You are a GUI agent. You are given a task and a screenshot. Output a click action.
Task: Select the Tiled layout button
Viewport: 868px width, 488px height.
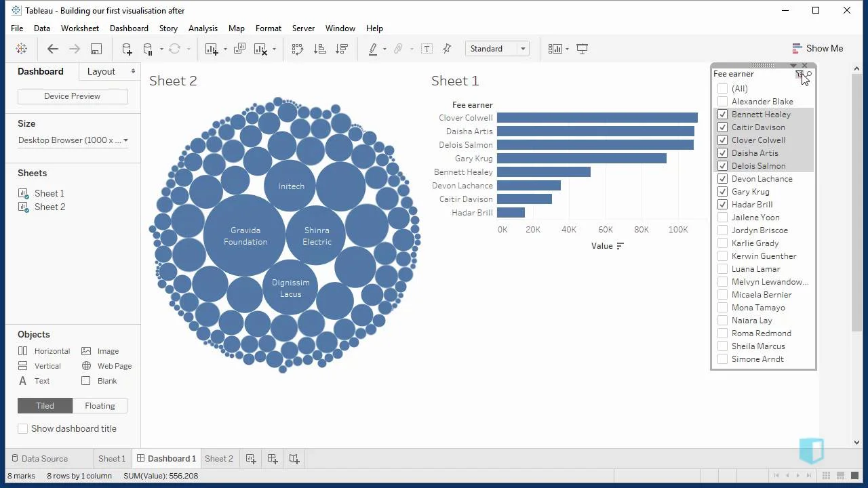click(x=45, y=406)
